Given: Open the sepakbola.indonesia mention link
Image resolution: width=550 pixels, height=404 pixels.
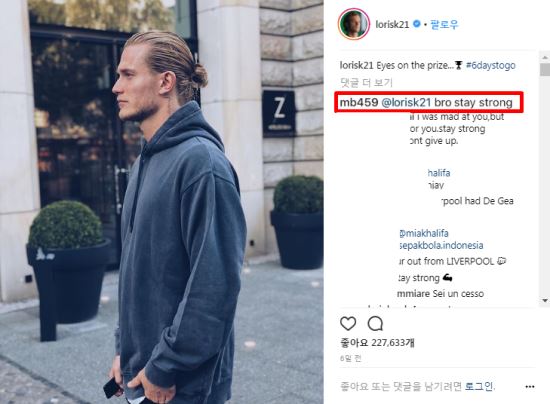Looking at the screenshot, I should [441, 245].
